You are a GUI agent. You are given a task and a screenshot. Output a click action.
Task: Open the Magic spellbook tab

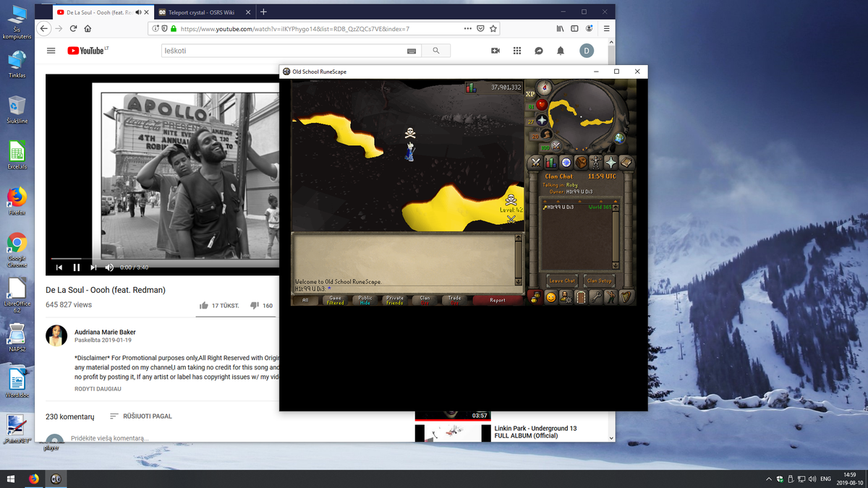pos(626,163)
